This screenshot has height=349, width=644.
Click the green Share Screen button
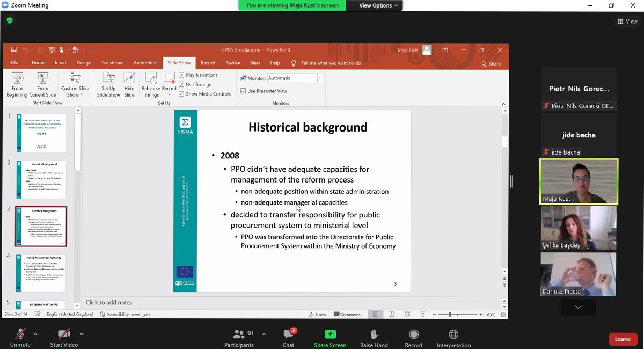330,338
